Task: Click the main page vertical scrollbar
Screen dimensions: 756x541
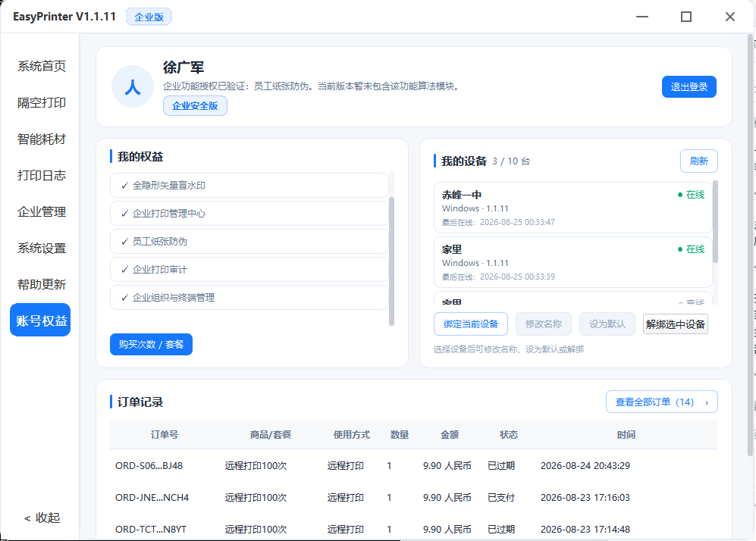Action: [x=750, y=245]
